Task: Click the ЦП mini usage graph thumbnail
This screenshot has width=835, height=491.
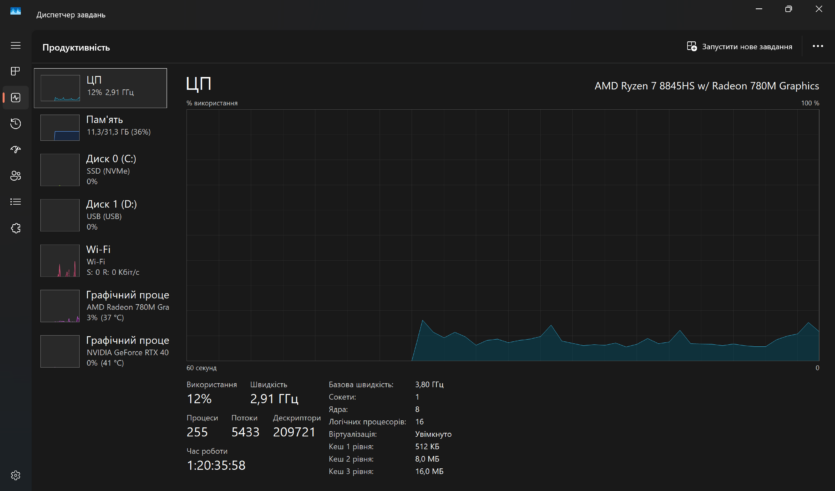Action: pyautogui.click(x=60, y=88)
